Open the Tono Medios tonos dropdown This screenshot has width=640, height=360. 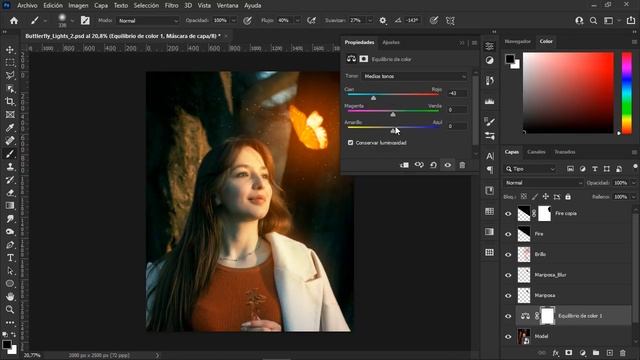[414, 76]
